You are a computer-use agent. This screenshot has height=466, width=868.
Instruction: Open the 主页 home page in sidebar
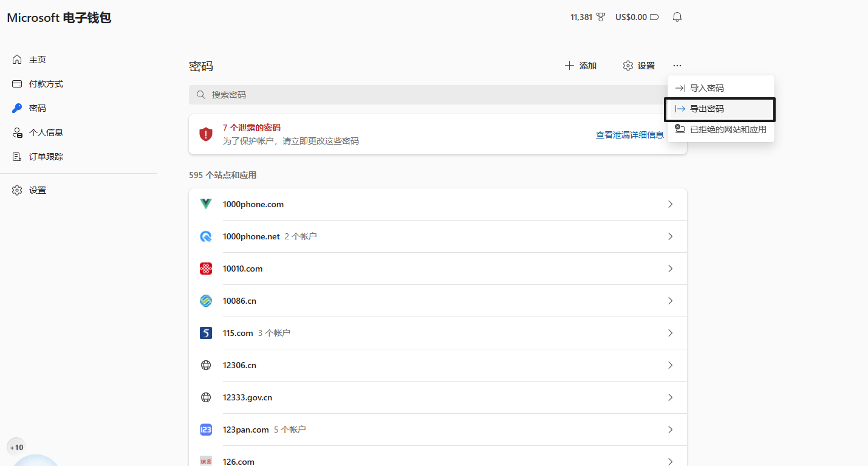[x=38, y=60]
